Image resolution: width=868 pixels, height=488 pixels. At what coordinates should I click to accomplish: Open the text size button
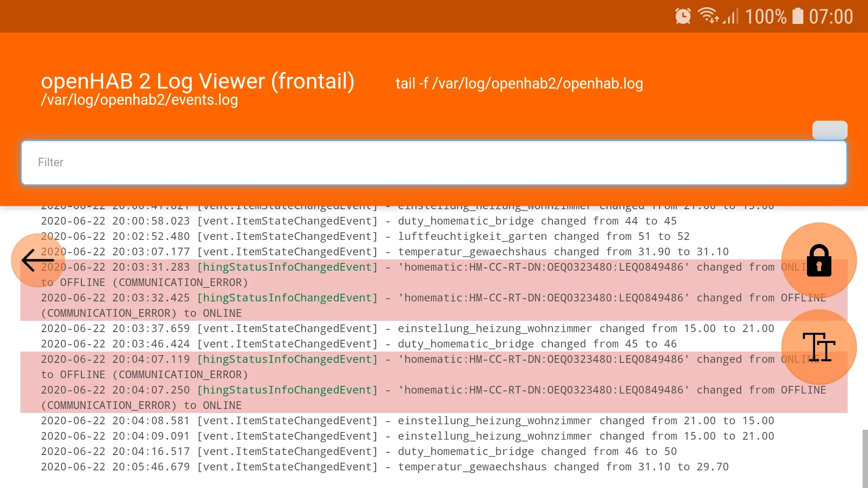(x=819, y=347)
